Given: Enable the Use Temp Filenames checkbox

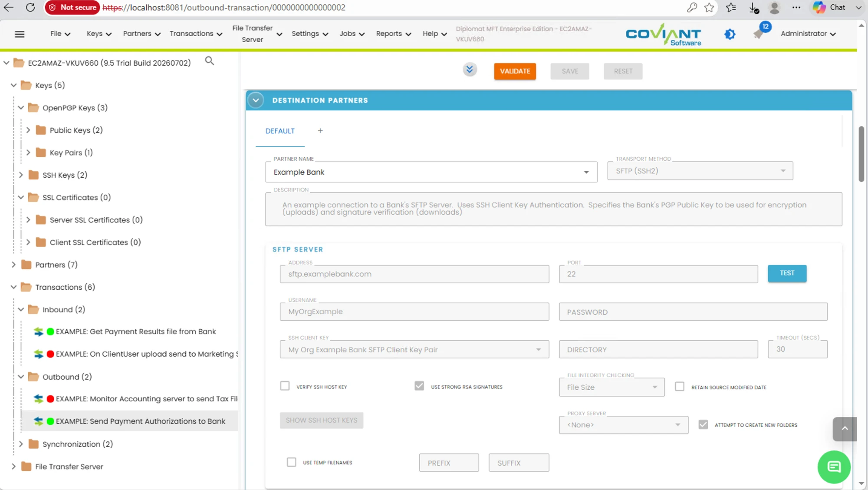Looking at the screenshot, I should [x=292, y=462].
